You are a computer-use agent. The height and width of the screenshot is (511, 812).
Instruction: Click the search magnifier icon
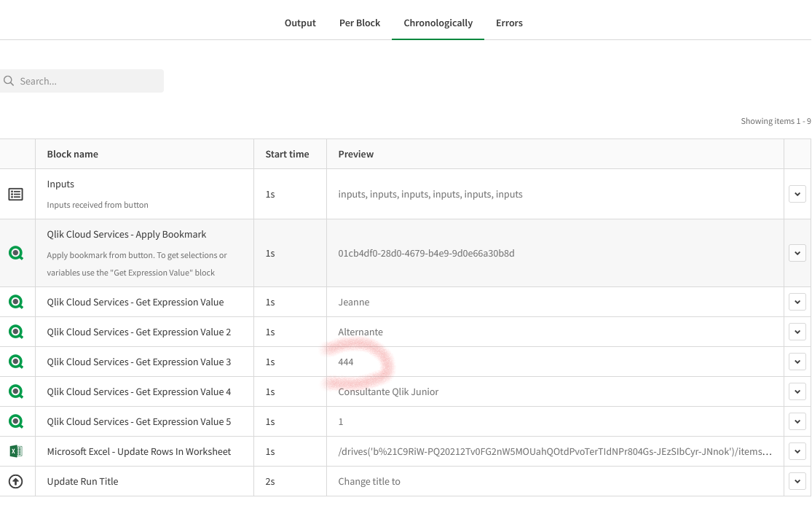point(9,81)
